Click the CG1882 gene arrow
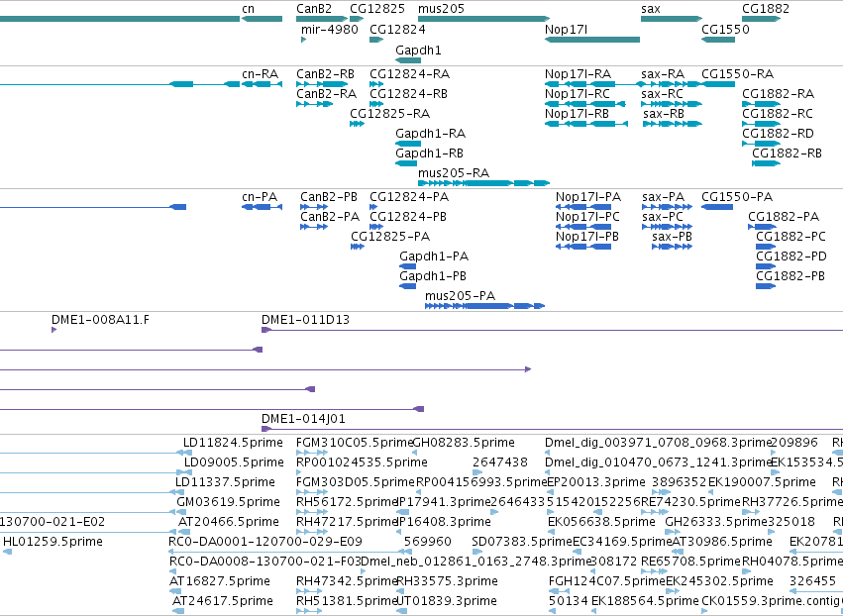Screen dimensions: 843x616 762,19
